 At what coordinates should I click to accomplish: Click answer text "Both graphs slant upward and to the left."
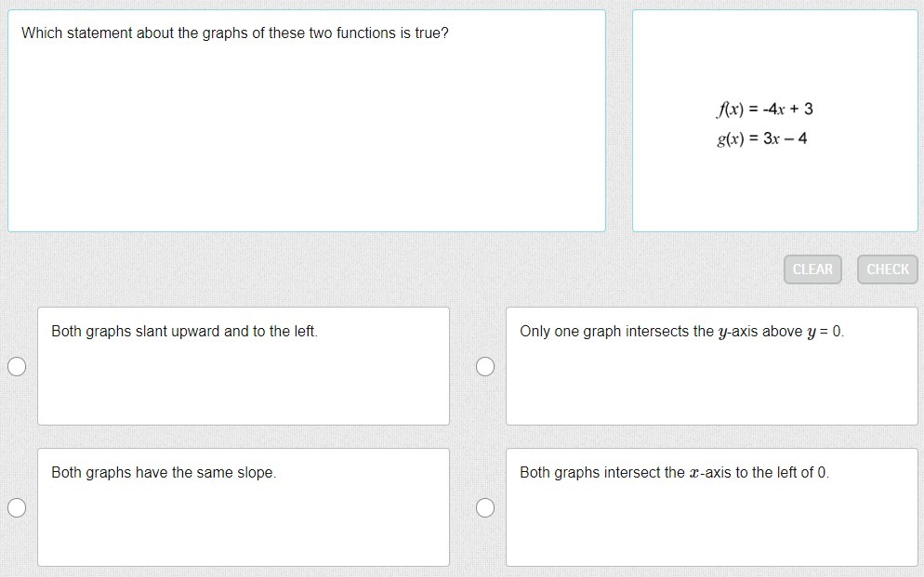click(184, 331)
